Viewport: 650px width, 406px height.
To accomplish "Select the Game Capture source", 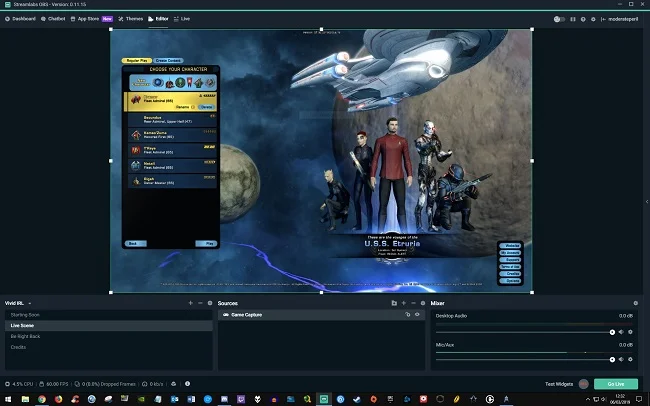I will 321,315.
